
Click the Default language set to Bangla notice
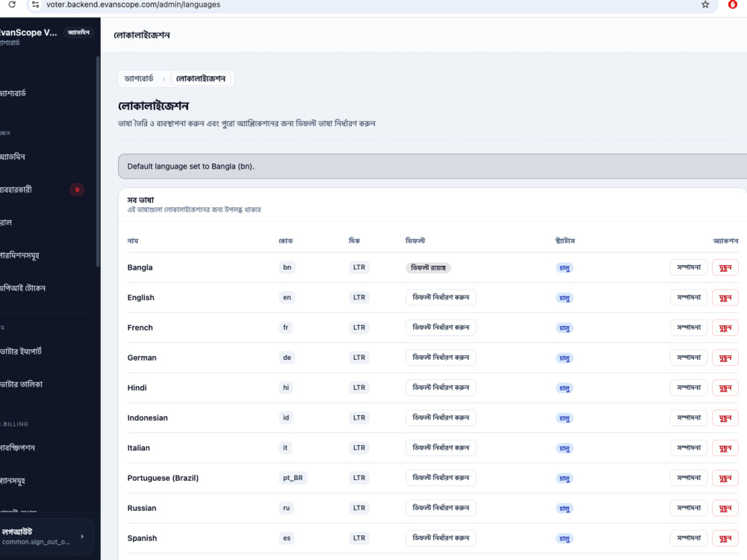coord(433,167)
